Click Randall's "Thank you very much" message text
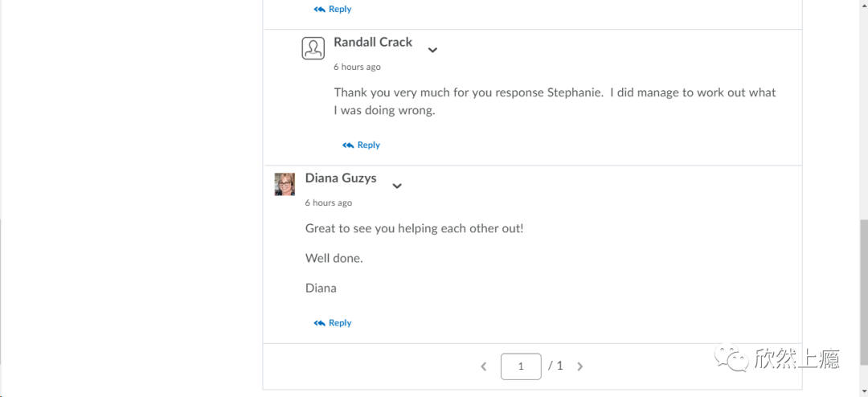 (x=555, y=101)
